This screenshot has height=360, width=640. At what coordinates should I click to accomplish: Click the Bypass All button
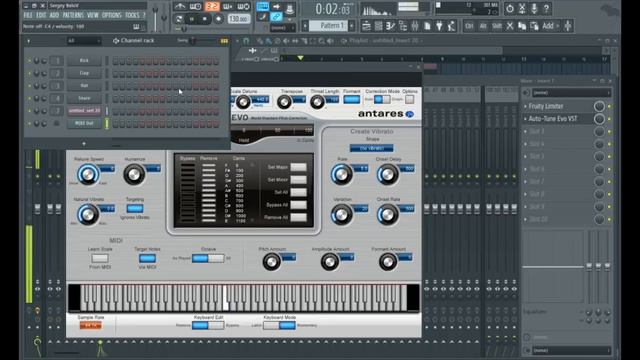[298, 205]
